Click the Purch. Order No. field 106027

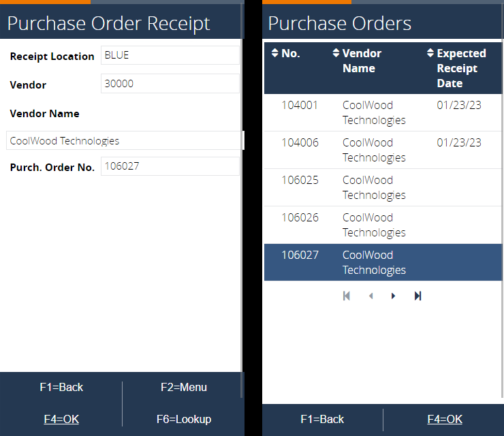170,166
